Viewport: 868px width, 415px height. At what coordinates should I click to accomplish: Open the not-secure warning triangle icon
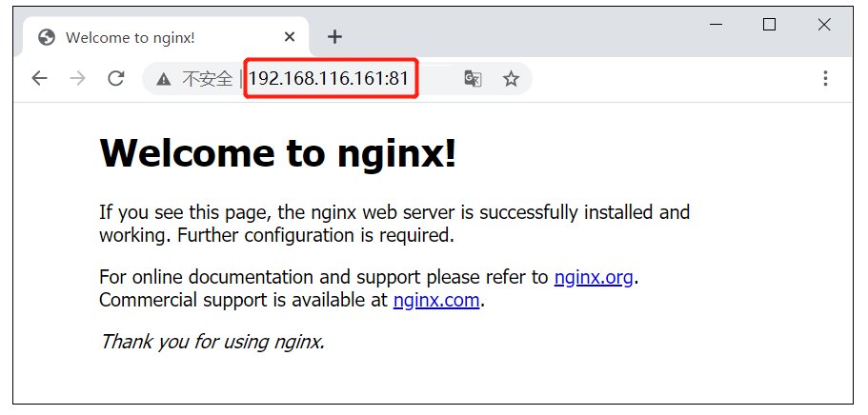click(x=163, y=79)
